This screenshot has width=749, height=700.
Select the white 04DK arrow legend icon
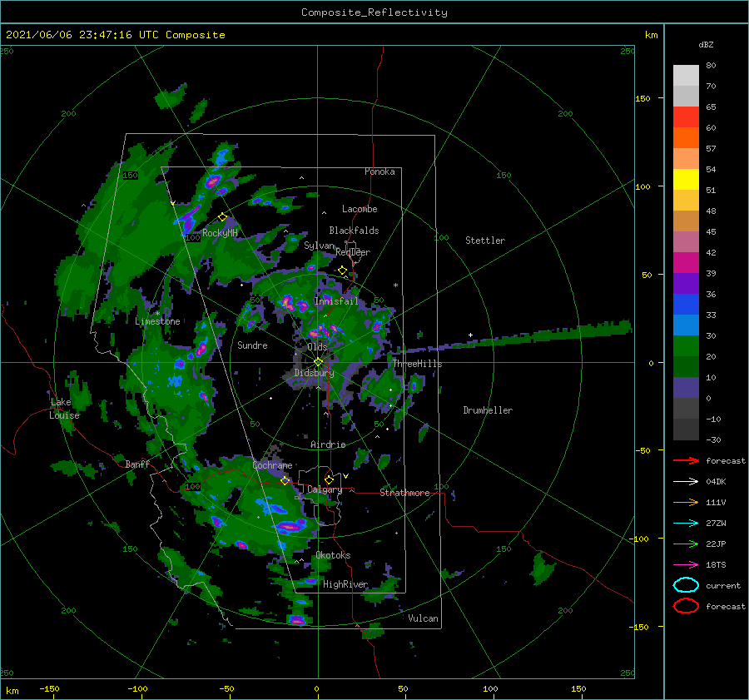pos(686,481)
